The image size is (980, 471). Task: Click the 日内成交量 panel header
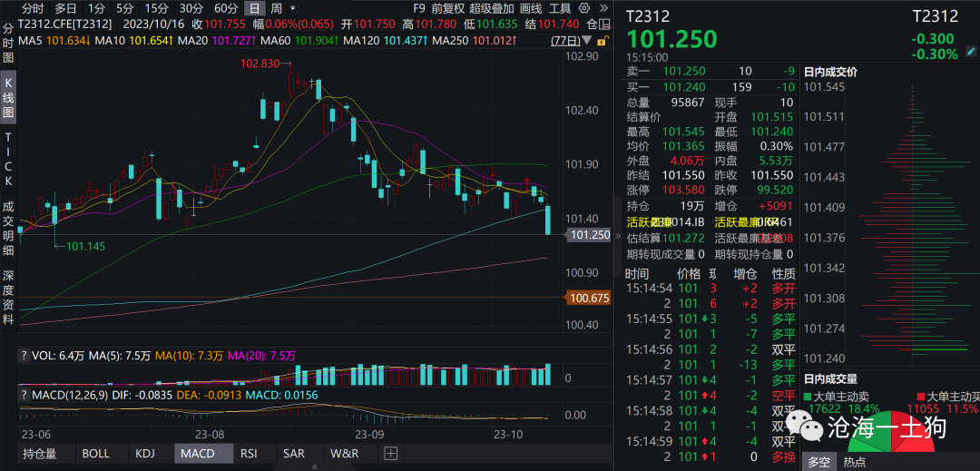[x=830, y=378]
